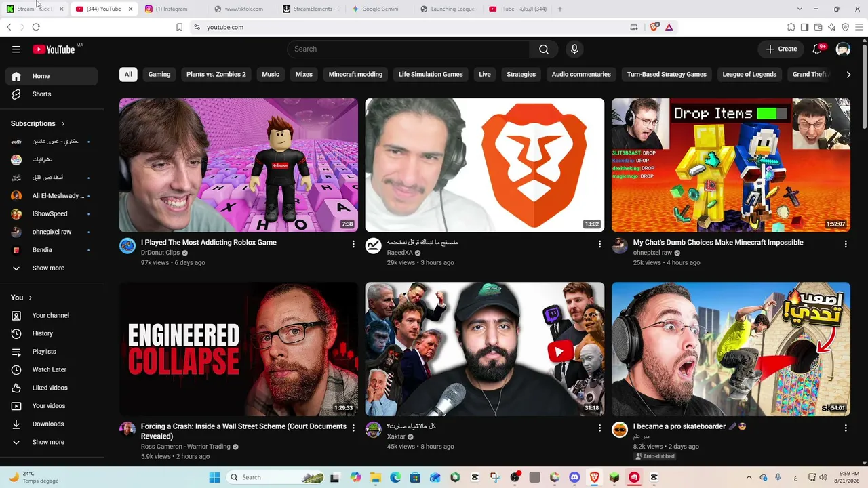Open the Brave Wallet icon
The image size is (868, 488).
click(818, 27)
